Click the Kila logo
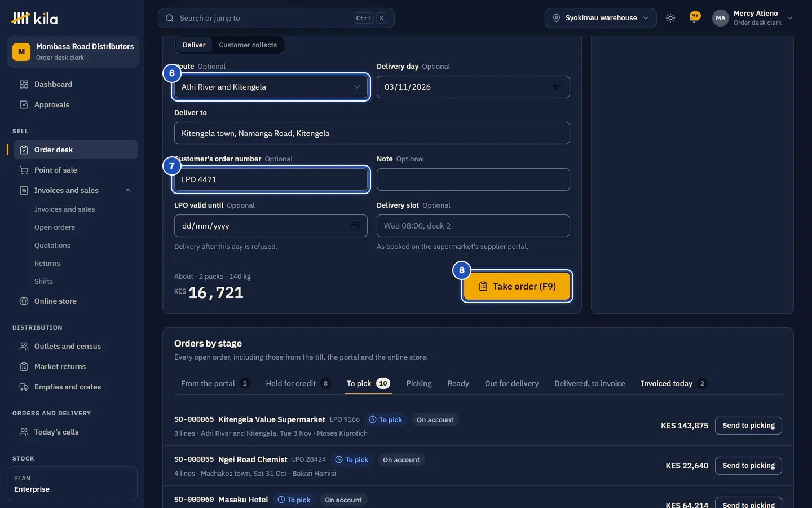Image resolution: width=812 pixels, height=508 pixels. [x=34, y=18]
